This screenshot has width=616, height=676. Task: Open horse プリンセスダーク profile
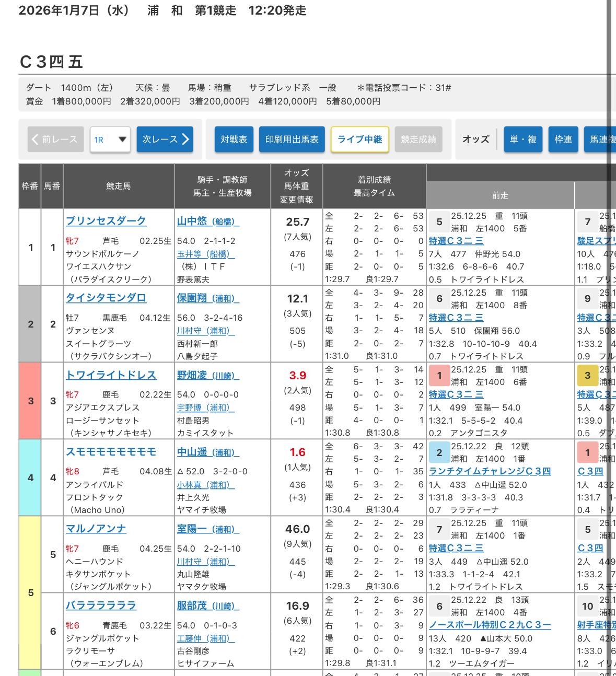[x=106, y=221]
